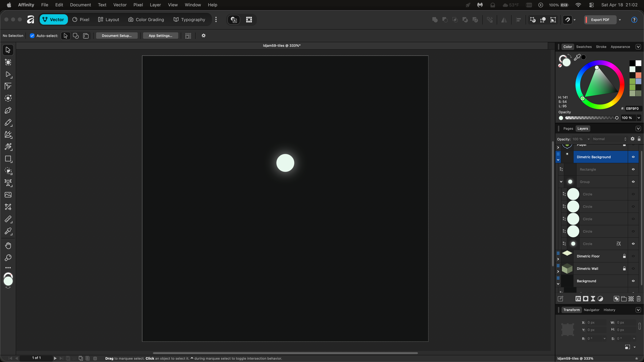Image resolution: width=644 pixels, height=362 pixels.
Task: Click the Add Group folder icon
Action: click(x=624, y=299)
